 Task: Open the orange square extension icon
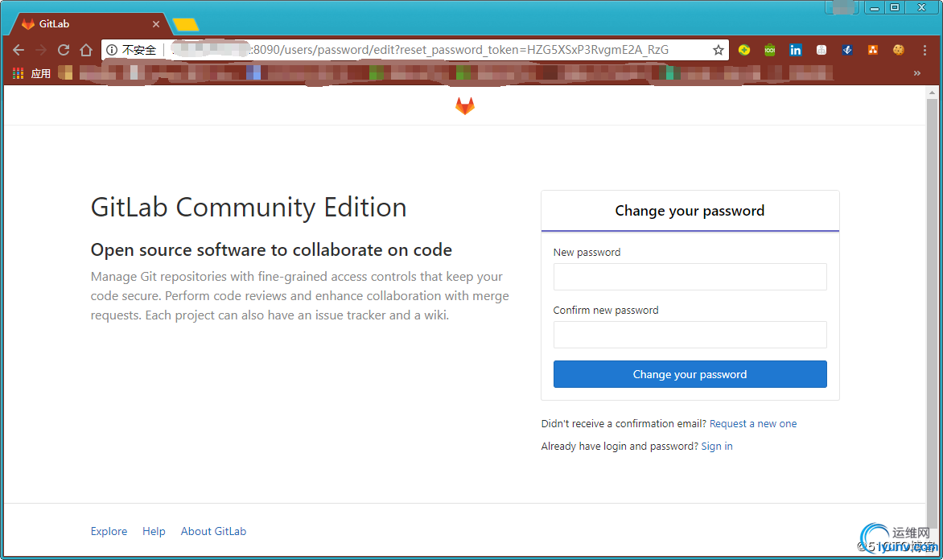click(873, 50)
